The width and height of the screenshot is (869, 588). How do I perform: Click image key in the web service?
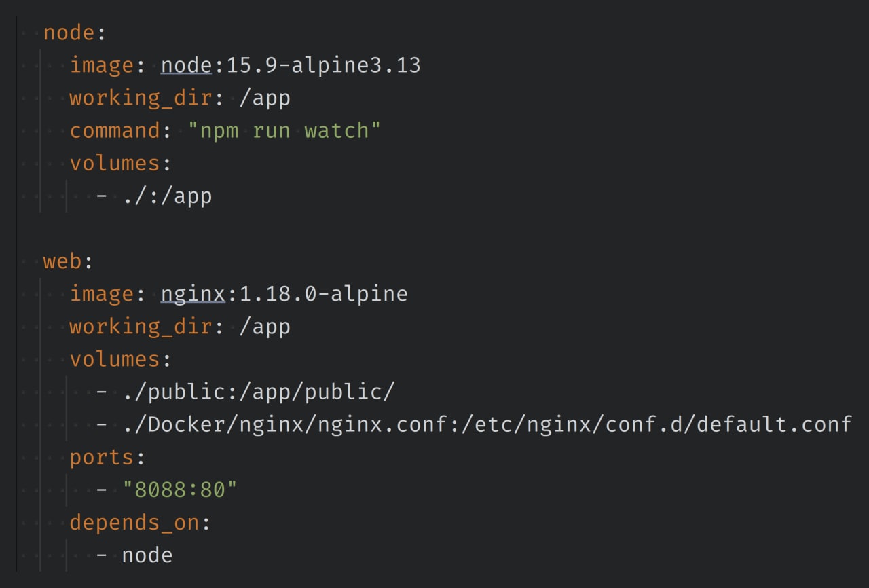coord(101,294)
